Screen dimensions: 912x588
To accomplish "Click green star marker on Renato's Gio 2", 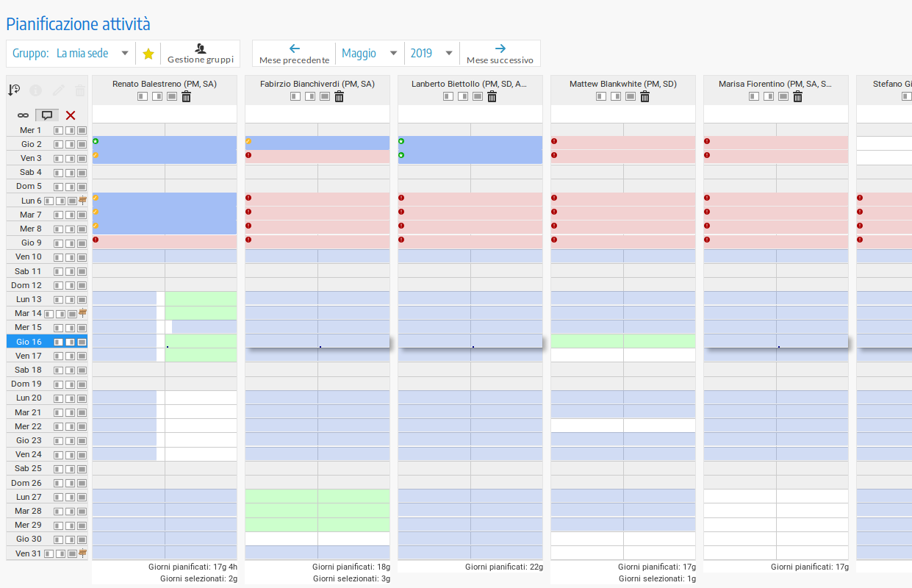I will pyautogui.click(x=96, y=141).
